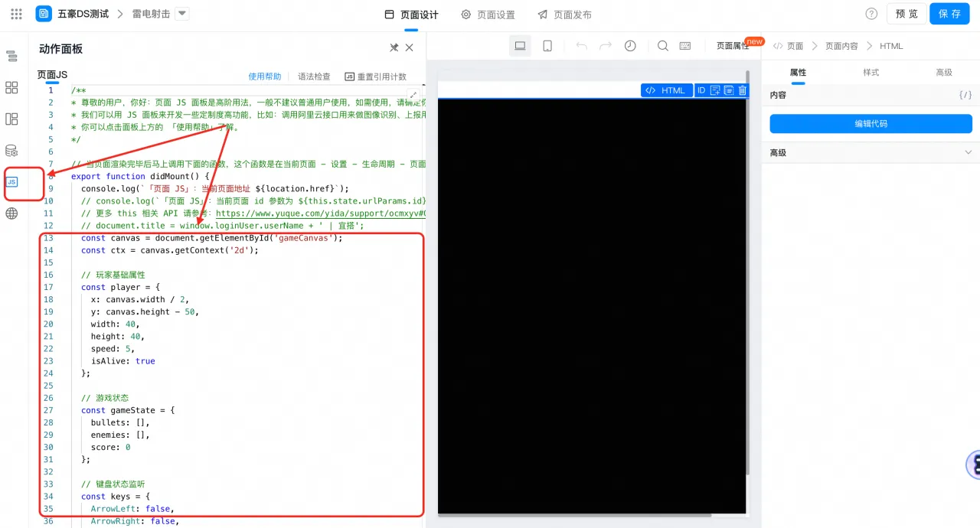This screenshot has height=528, width=980.
Task: Click 重置引用计数 button
Action: [376, 77]
